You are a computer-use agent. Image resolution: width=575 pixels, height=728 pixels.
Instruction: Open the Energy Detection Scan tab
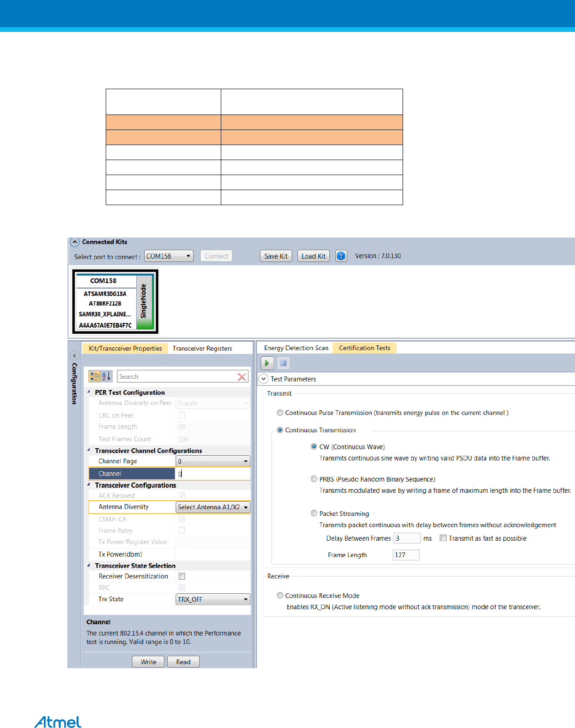coord(296,348)
